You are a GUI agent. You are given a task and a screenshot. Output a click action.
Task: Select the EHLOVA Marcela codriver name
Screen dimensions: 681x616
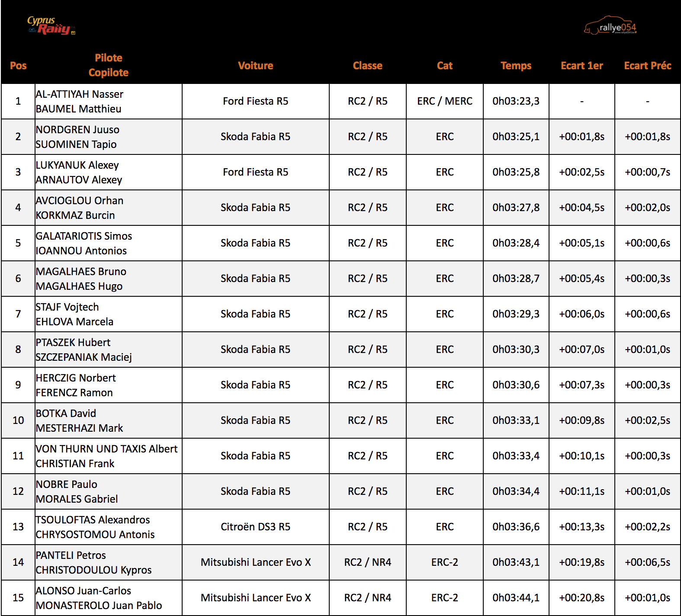[x=75, y=322]
